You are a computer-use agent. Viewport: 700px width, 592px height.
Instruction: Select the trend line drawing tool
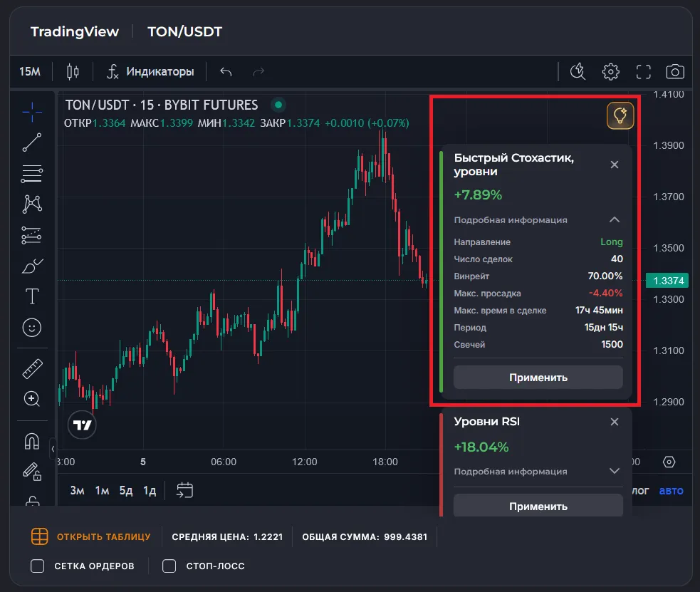[x=32, y=142]
